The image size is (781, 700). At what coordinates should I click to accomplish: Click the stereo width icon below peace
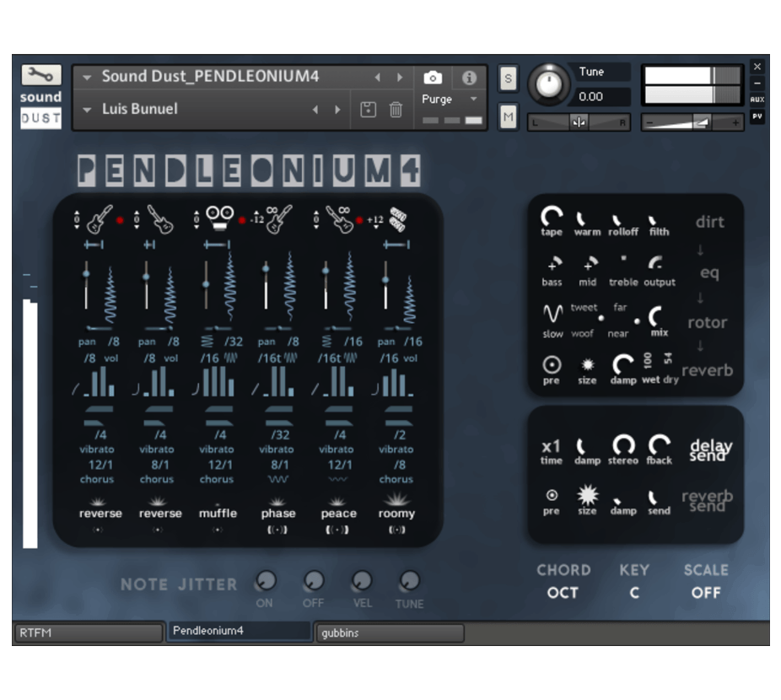[337, 530]
